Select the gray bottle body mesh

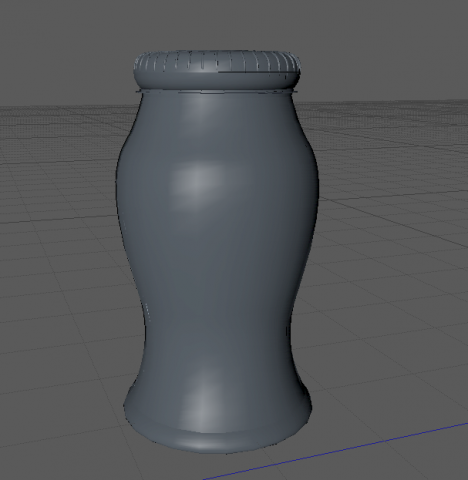click(217, 272)
